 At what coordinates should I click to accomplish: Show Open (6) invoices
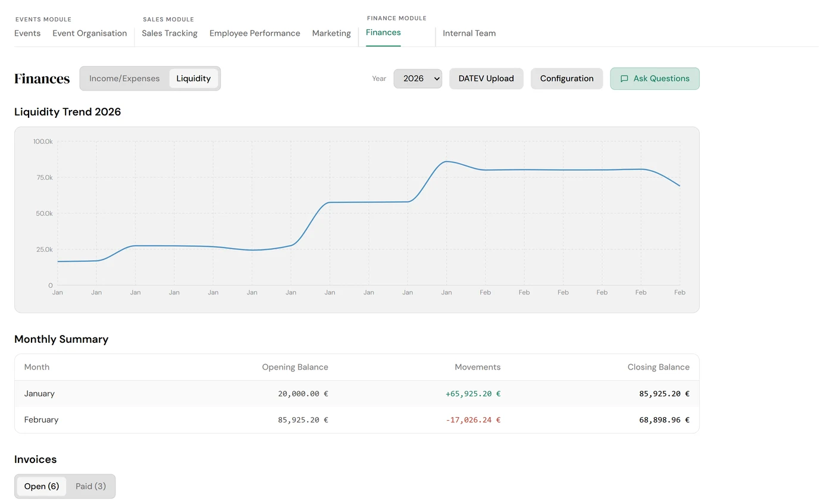click(42, 486)
